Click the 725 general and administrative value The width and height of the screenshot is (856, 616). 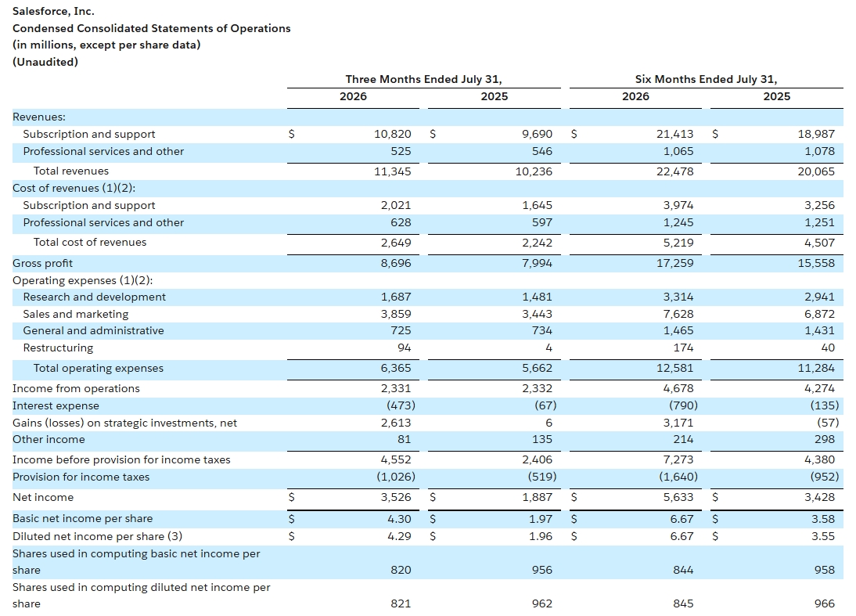pos(401,330)
